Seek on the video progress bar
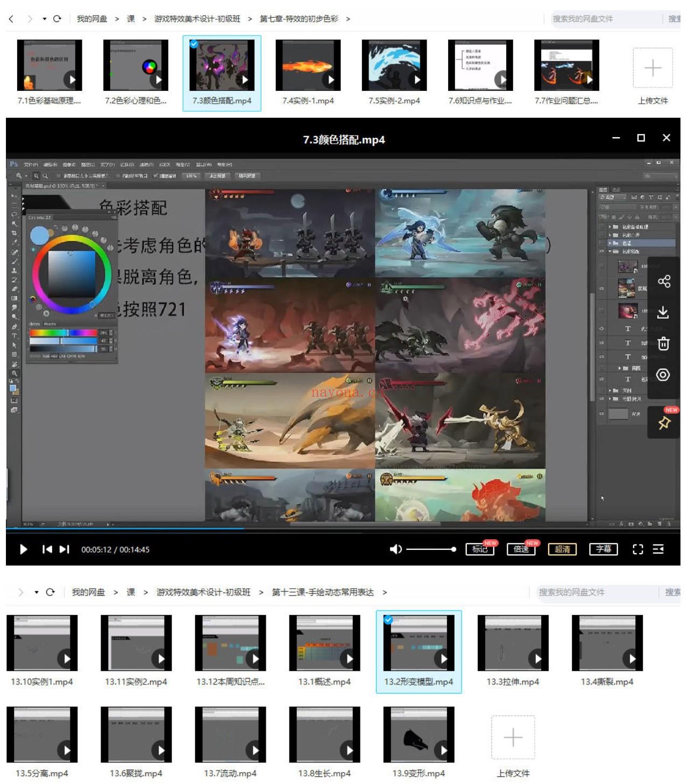The width and height of the screenshot is (695, 784). pos(343,529)
